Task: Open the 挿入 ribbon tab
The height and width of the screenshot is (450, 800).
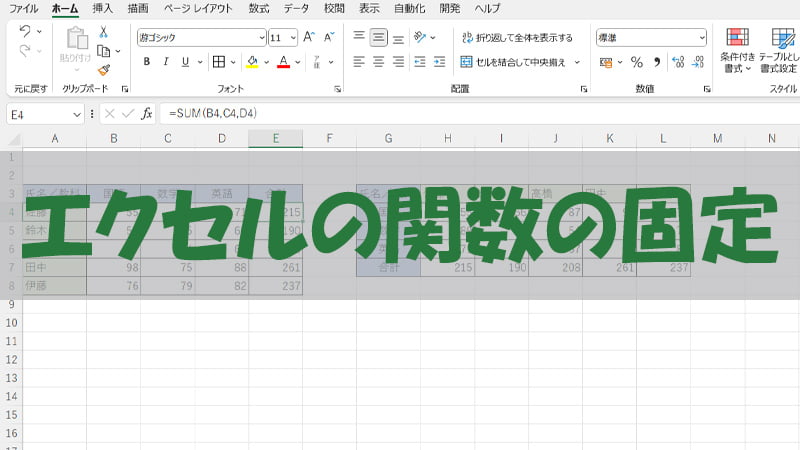Action: (x=102, y=8)
